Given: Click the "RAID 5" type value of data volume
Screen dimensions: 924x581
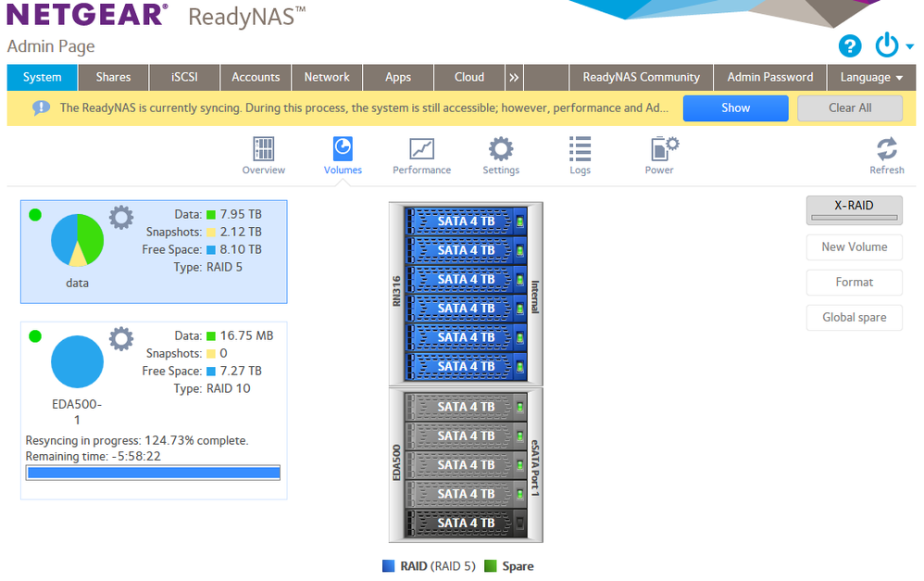Looking at the screenshot, I should [x=224, y=267].
